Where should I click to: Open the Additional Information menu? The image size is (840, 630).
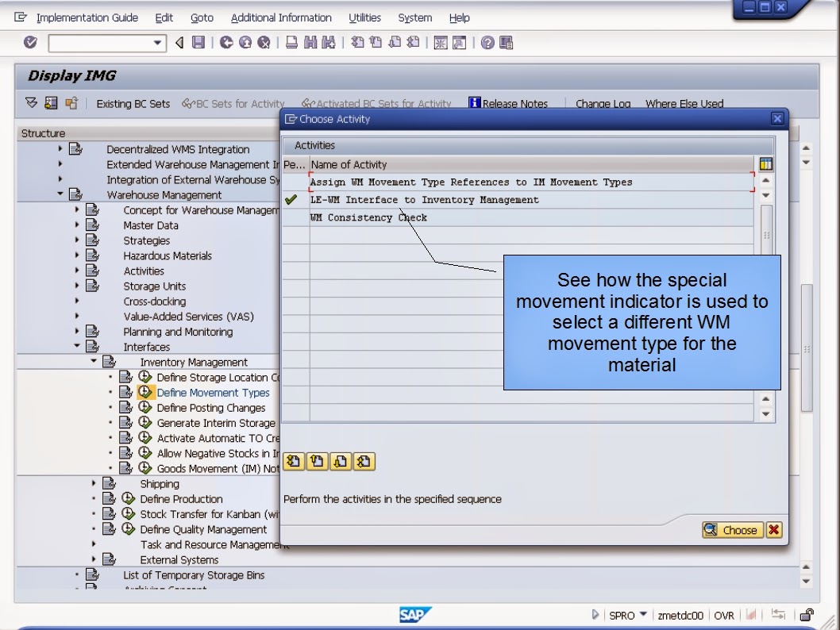pyautogui.click(x=281, y=17)
